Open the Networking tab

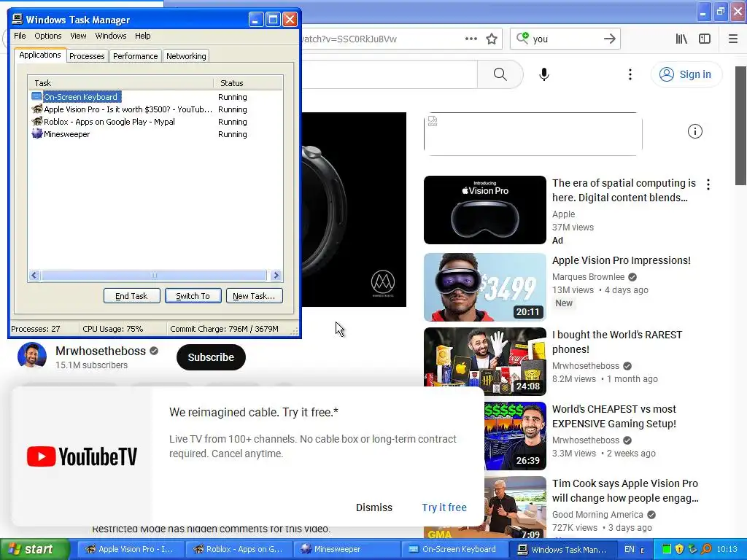coord(186,56)
